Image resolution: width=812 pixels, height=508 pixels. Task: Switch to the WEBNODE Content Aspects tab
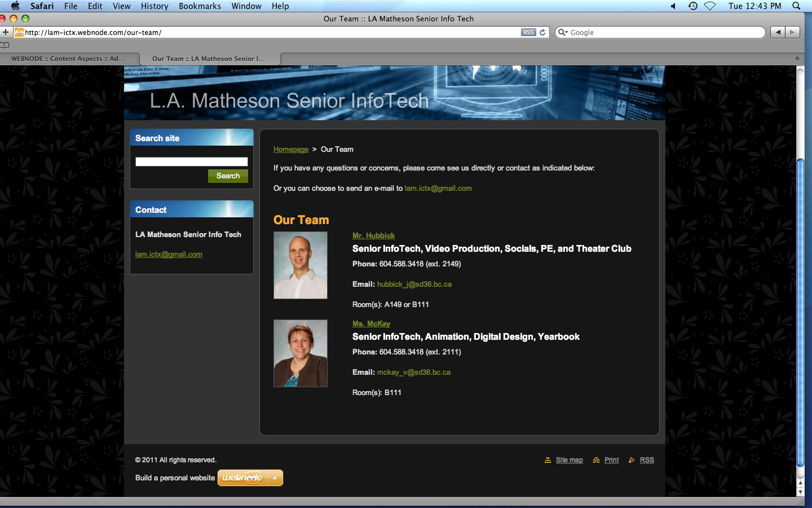point(68,59)
